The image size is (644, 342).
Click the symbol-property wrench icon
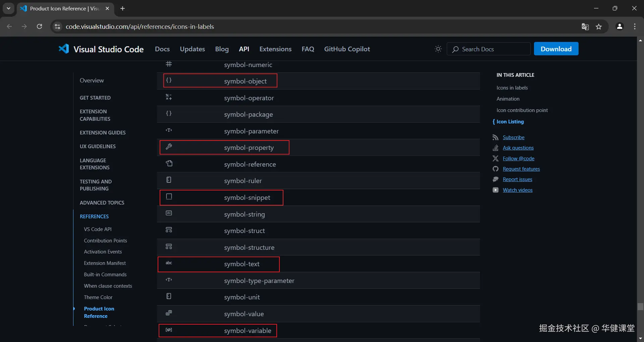point(169,147)
